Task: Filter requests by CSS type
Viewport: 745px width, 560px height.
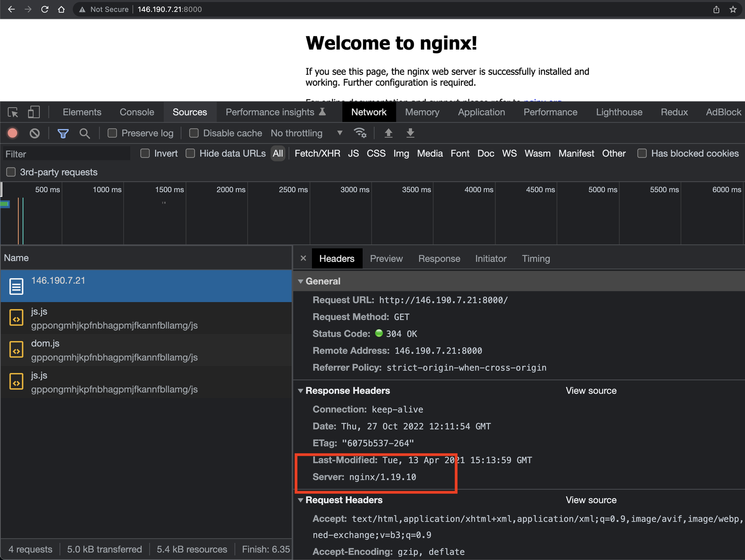Action: (x=376, y=153)
